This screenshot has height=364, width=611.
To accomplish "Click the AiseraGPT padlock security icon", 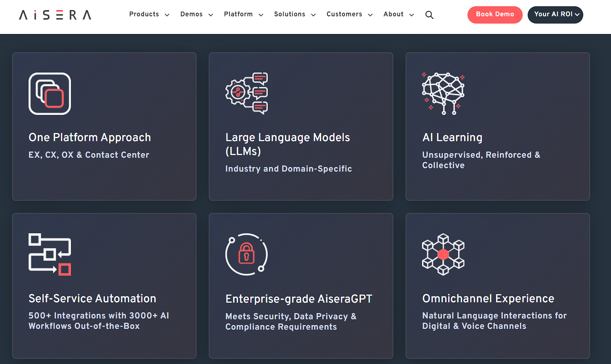I will click(246, 255).
